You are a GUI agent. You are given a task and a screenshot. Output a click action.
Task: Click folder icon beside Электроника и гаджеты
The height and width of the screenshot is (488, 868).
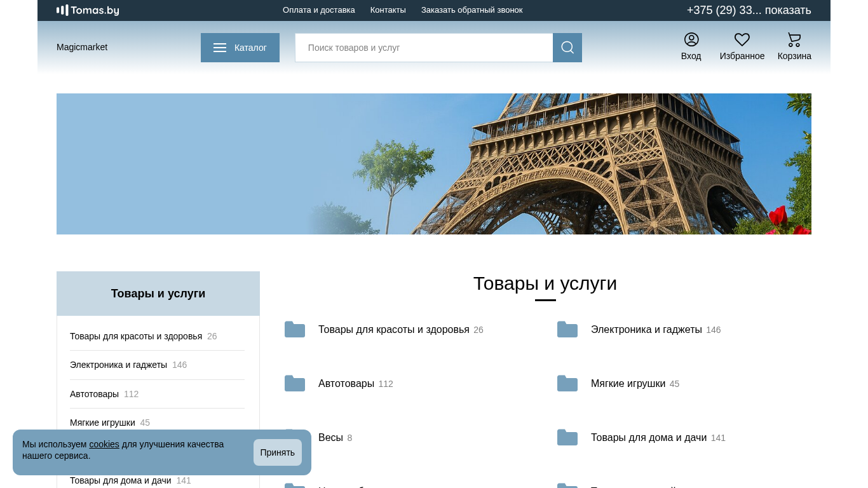(567, 330)
